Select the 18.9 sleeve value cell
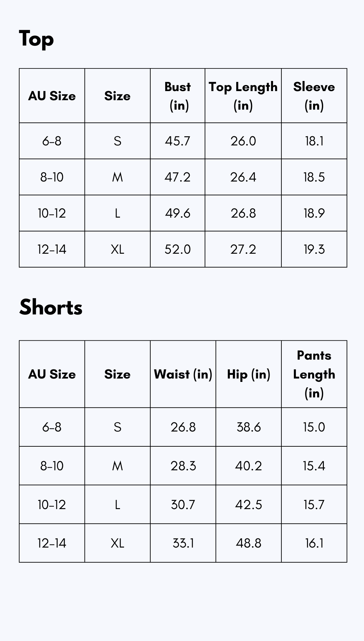 314,213
